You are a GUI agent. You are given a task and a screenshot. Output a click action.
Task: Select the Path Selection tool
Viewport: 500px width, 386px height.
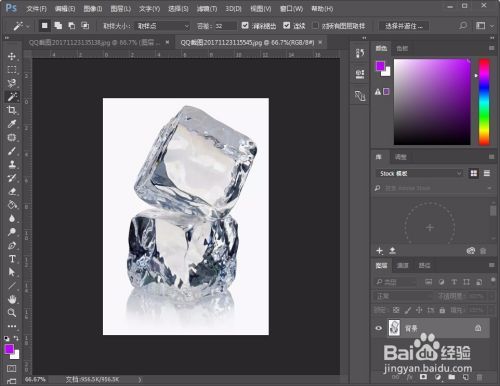[x=12, y=272]
